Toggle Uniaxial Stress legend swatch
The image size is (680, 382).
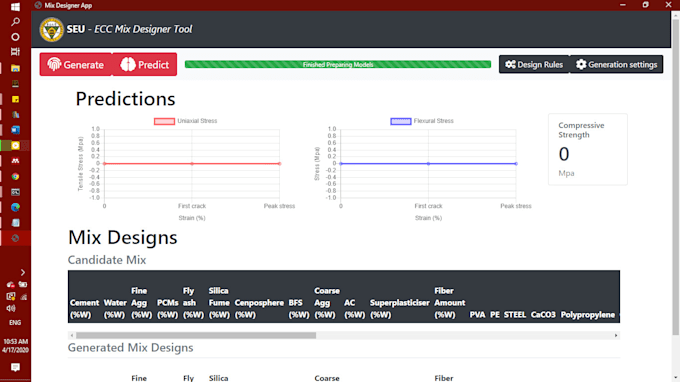164,121
